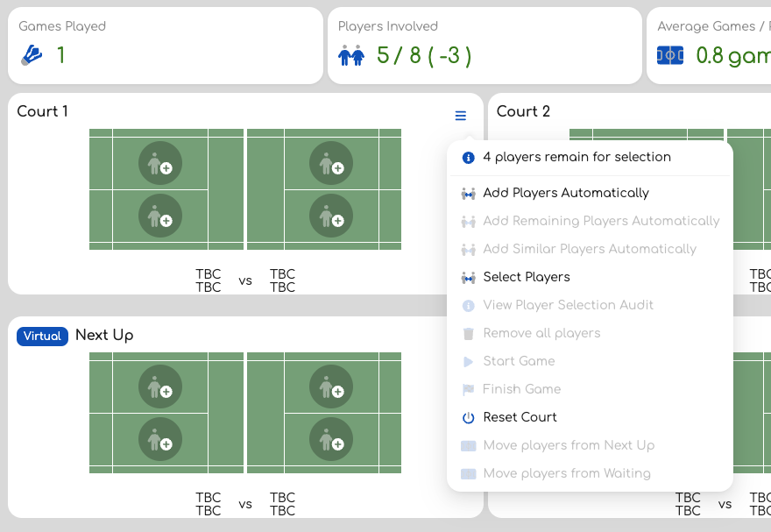The image size is (771, 532).
Task: Add player to Next Up top-right slot
Action: (x=331, y=387)
